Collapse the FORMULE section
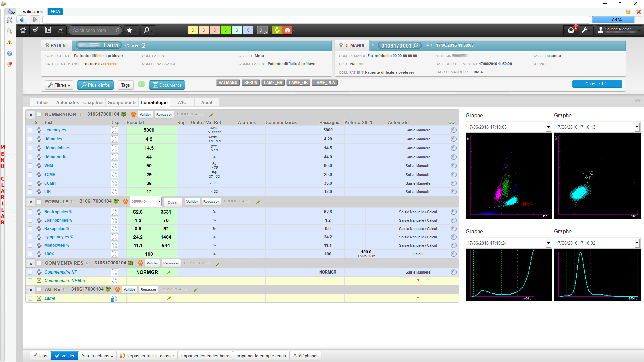Image resolution: width=644 pixels, height=362 pixels. tap(31, 202)
